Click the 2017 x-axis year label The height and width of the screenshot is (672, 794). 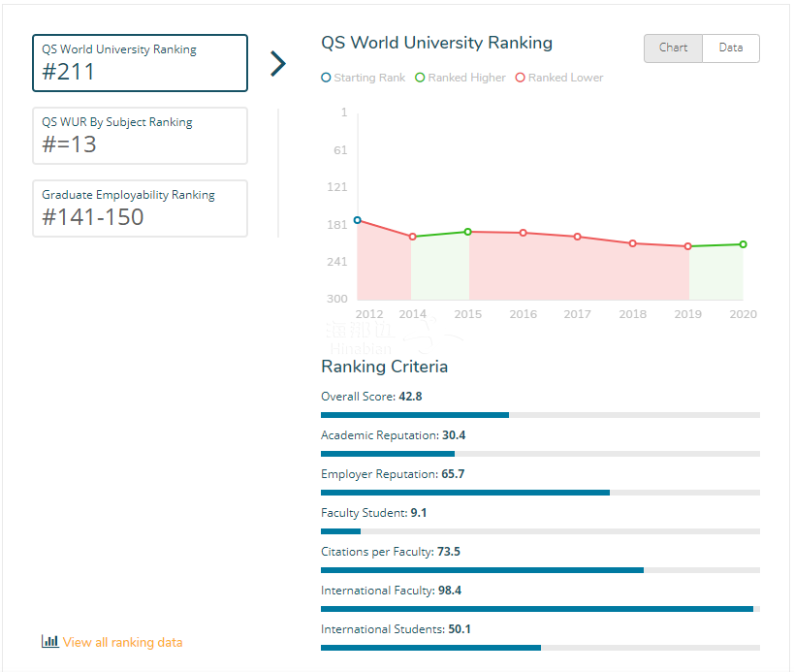(x=577, y=314)
